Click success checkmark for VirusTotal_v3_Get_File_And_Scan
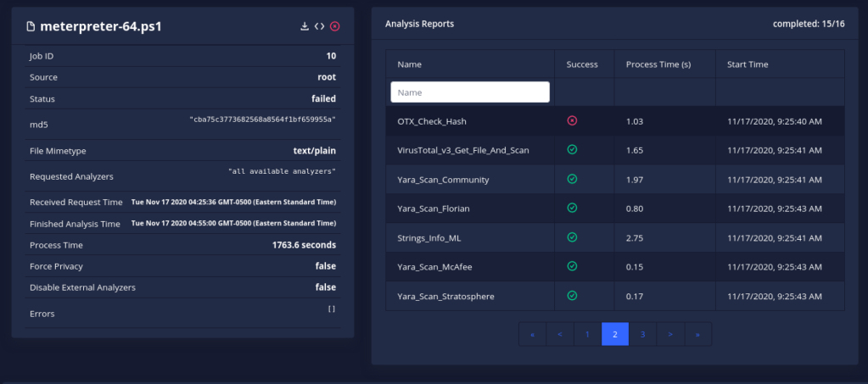The width and height of the screenshot is (868, 384). [572, 150]
